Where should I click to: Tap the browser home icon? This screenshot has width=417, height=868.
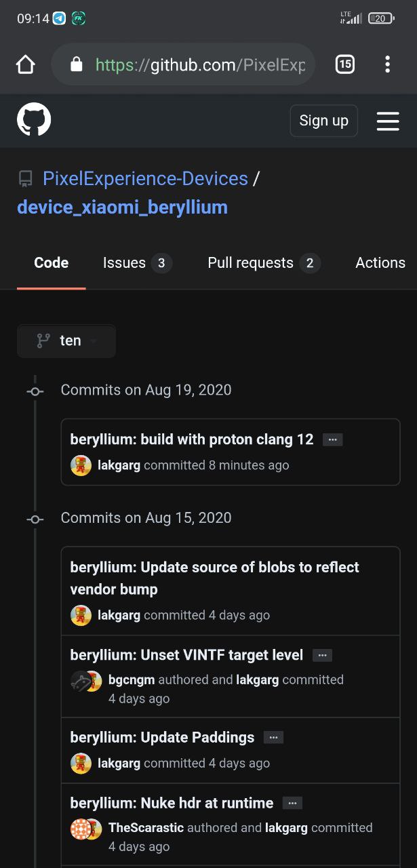[25, 64]
